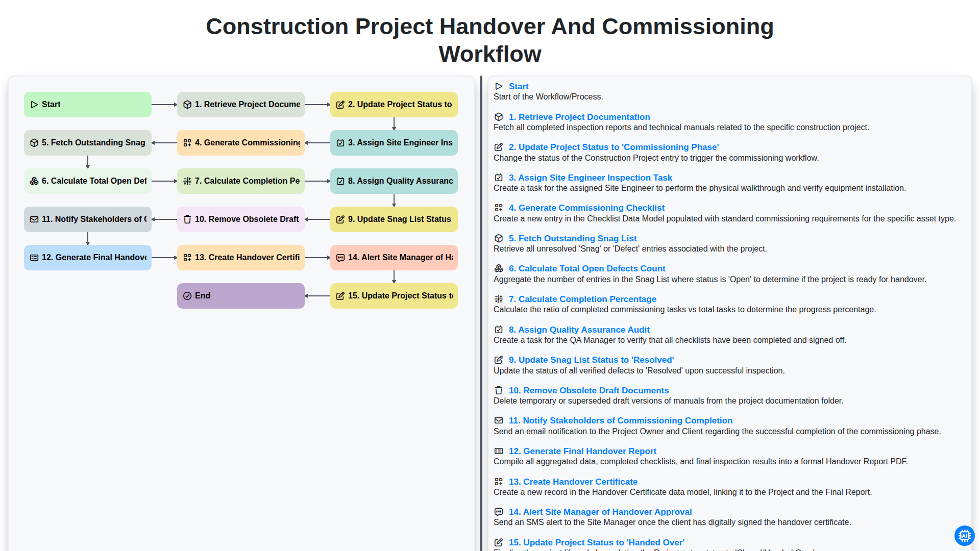Click the trash icon on step 10 node
This screenshot has width=980, height=551.
tap(187, 219)
